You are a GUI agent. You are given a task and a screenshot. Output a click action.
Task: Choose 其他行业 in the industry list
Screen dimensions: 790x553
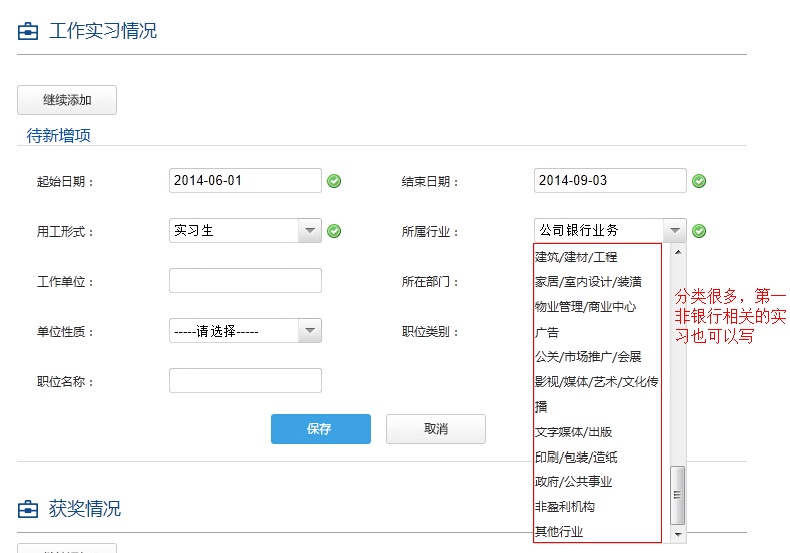coord(559,532)
